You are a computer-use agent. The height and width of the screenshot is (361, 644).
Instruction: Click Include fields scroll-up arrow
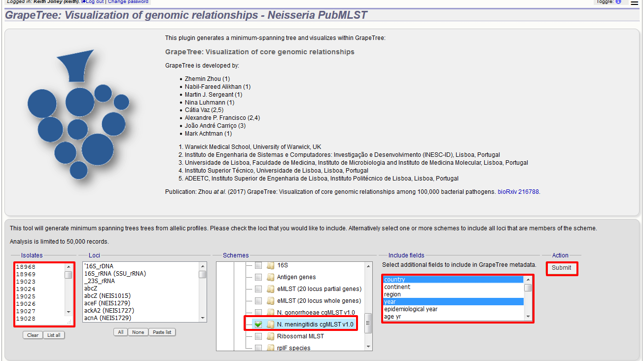tap(528, 280)
